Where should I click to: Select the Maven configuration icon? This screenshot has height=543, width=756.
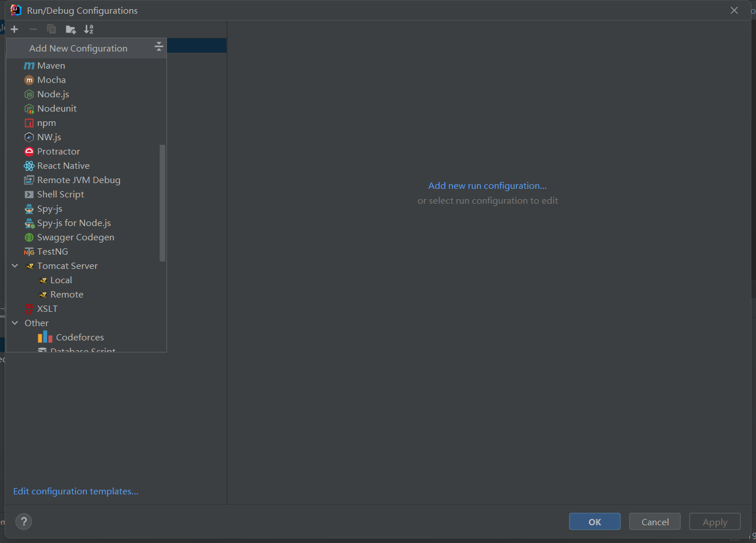(x=29, y=66)
